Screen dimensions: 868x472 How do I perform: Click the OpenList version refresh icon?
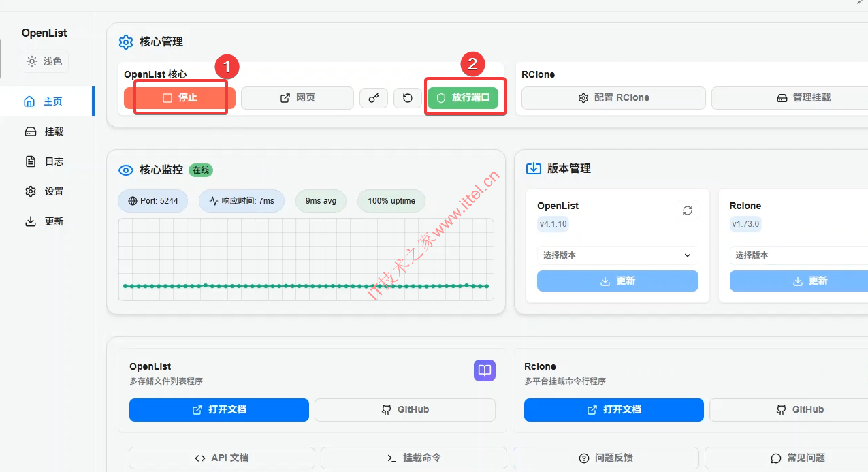[688, 210]
